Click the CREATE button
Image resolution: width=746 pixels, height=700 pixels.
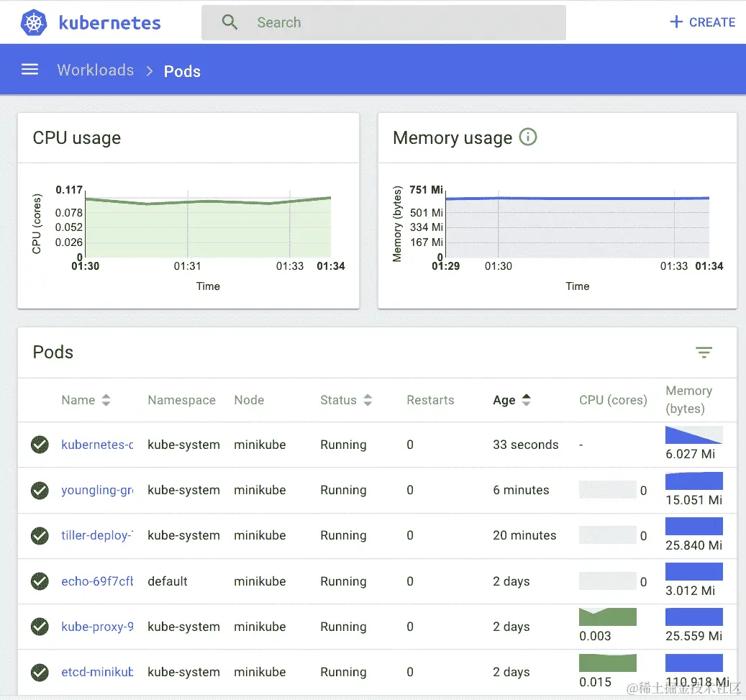pos(702,22)
